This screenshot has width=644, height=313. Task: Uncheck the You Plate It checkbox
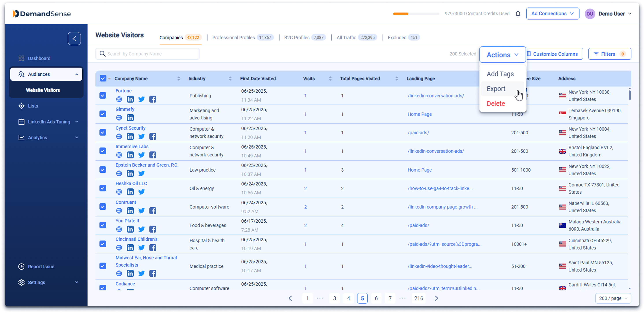coord(102,225)
